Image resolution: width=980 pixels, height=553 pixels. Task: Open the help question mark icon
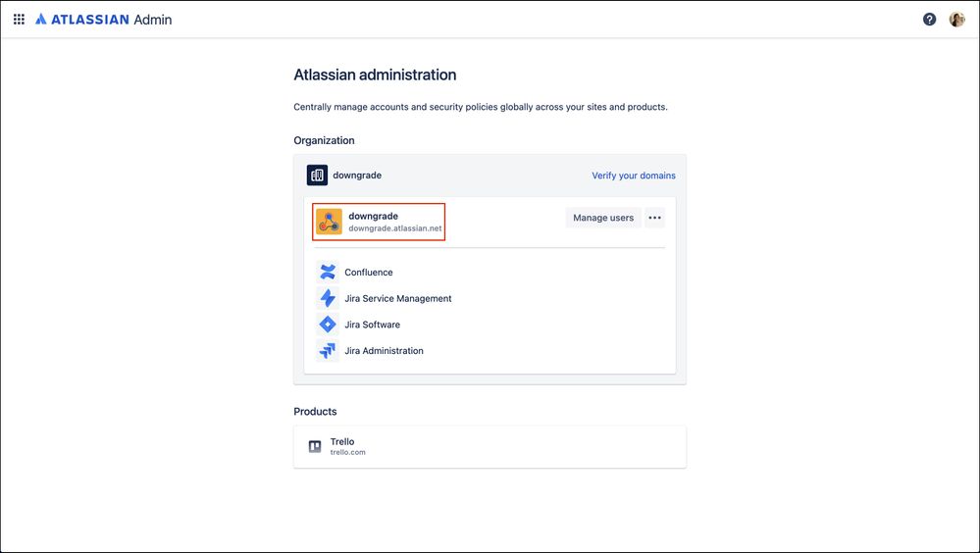click(x=929, y=20)
